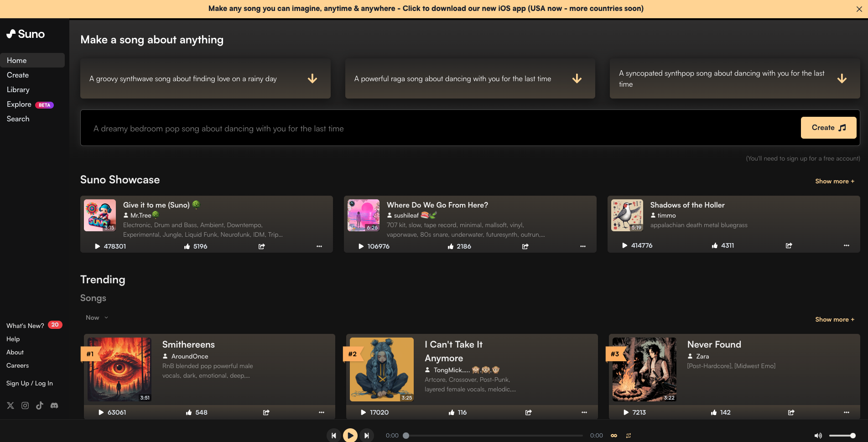Viewport: 868px width, 442px height.
Task: Go to Home in sidebar
Action: [32, 60]
